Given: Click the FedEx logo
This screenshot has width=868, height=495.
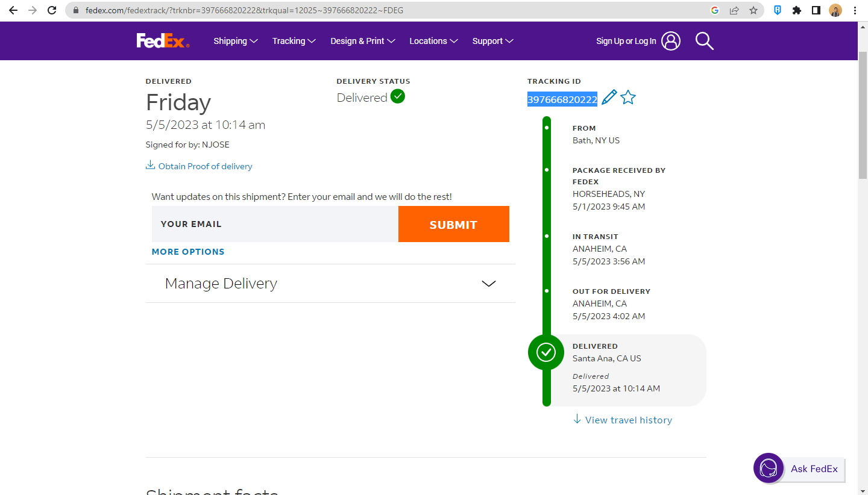Looking at the screenshot, I should point(163,41).
